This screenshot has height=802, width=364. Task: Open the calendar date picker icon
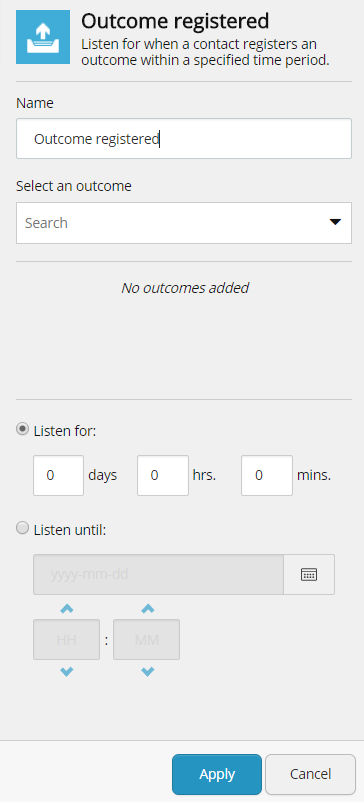(309, 574)
